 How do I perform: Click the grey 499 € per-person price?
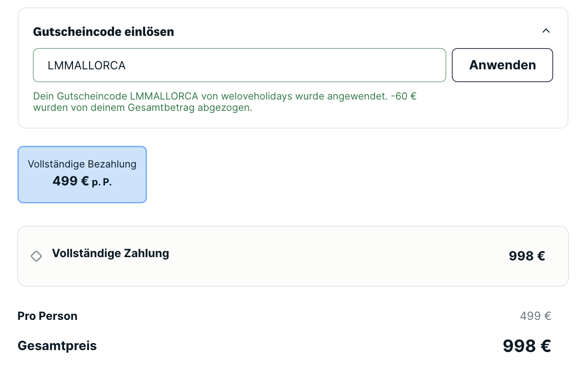click(535, 316)
